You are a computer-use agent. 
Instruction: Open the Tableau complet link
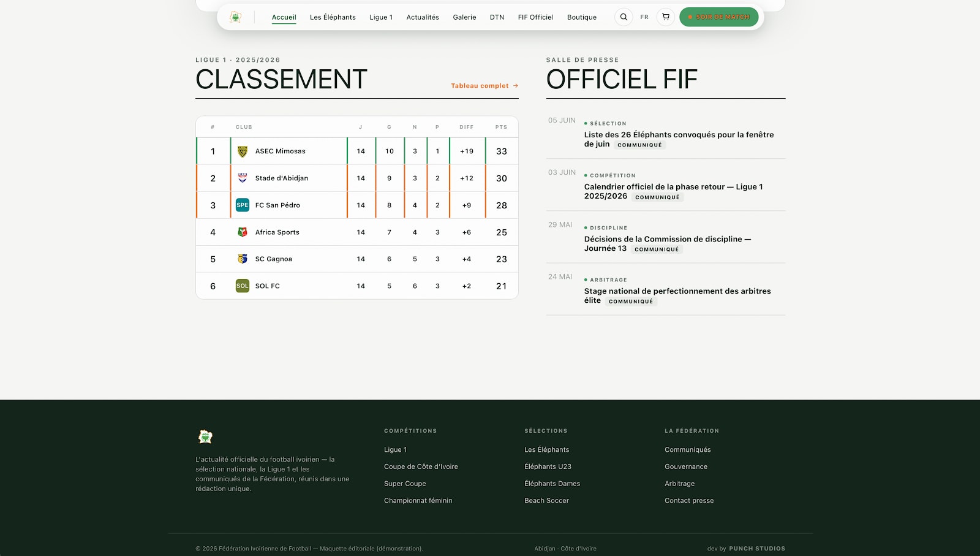click(484, 86)
